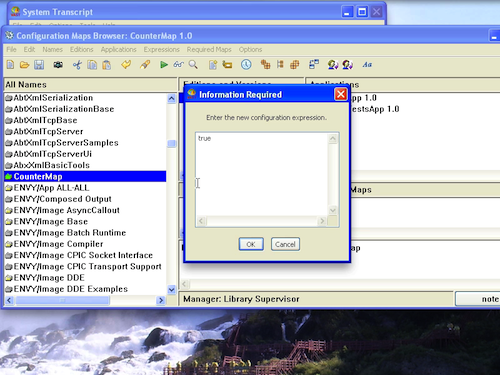500x375 pixels.
Task: Click the magnifying glass search icon
Action: tap(193, 64)
